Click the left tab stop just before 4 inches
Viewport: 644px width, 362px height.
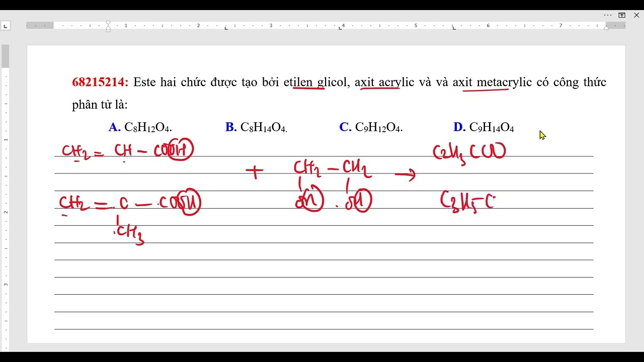coord(340,28)
